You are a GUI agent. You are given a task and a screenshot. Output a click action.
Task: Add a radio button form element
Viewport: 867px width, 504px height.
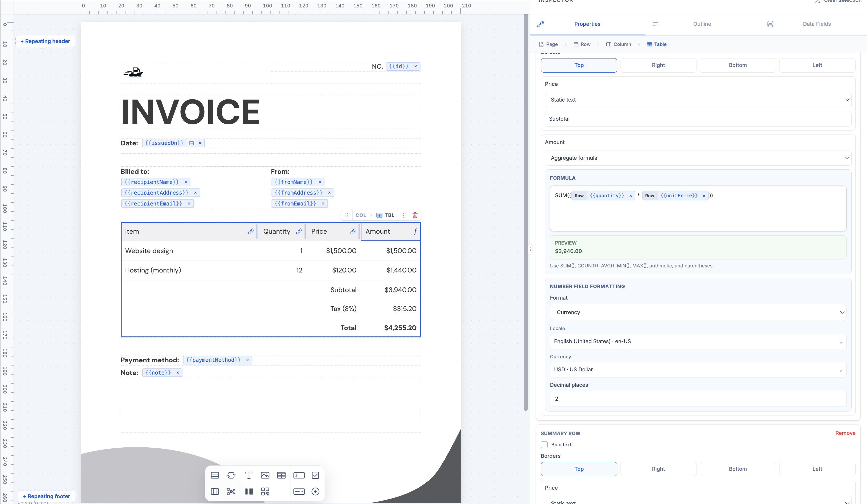point(315,491)
